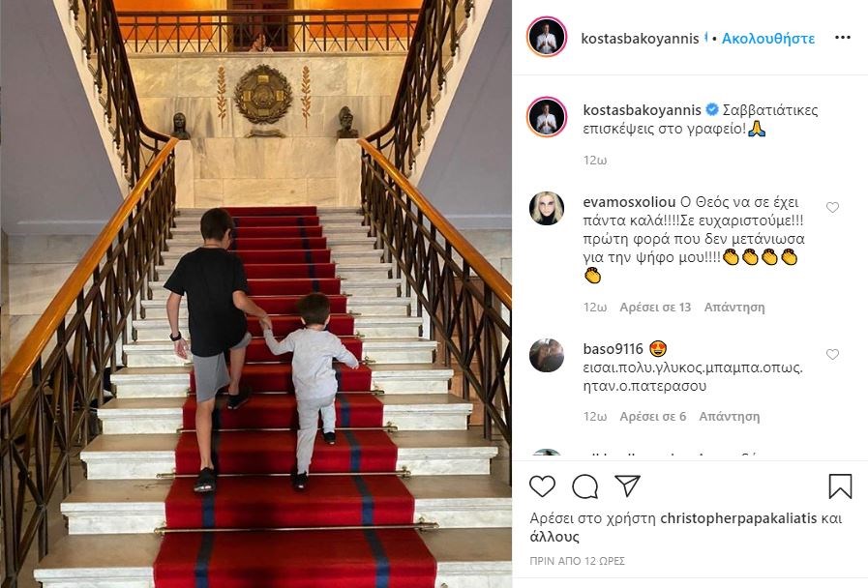The height and width of the screenshot is (588, 868).
Task: Share post via paper plane icon
Action: 627,485
